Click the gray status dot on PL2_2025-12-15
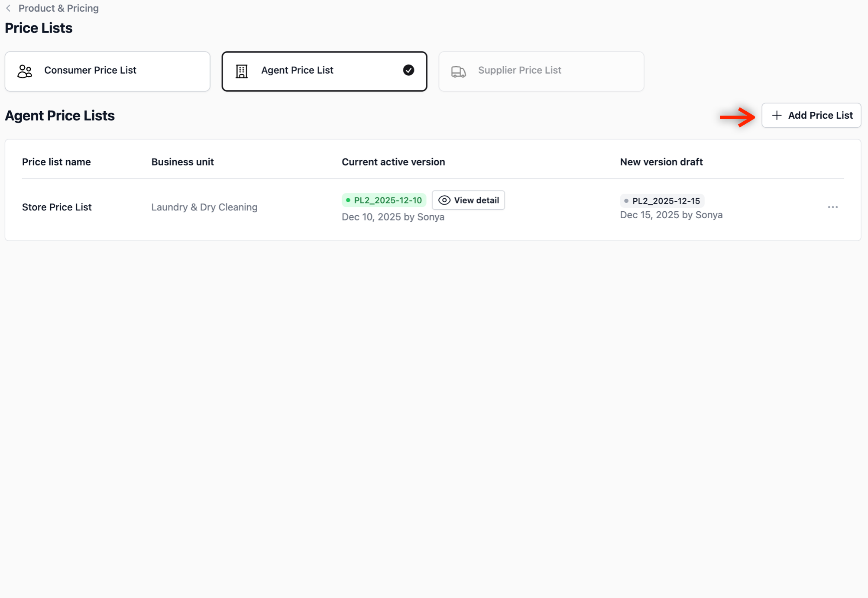868x598 pixels. tap(626, 201)
